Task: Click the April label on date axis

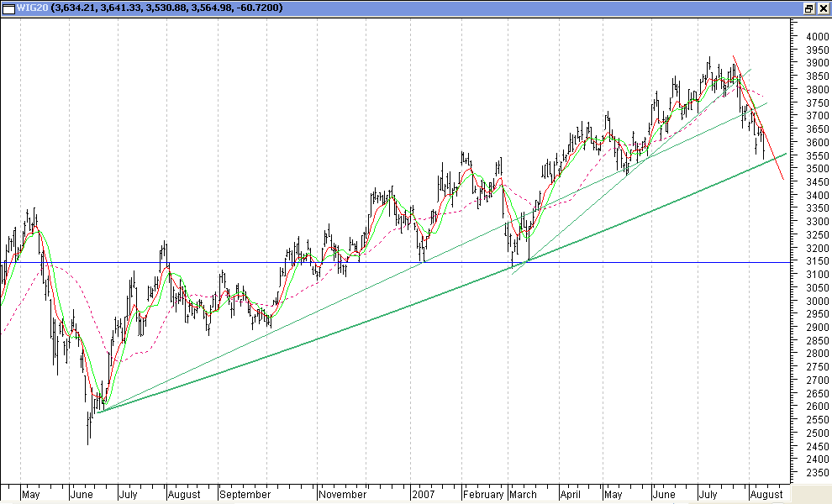Action: pos(569,495)
